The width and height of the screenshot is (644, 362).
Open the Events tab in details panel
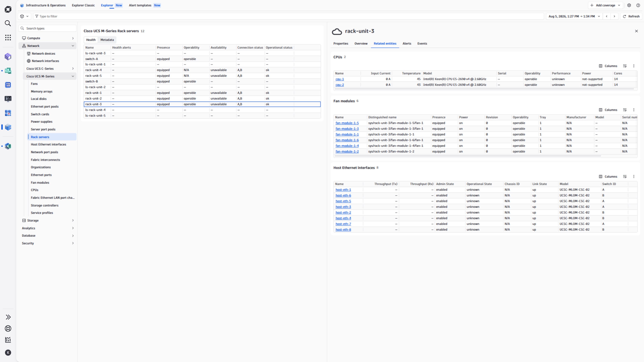tap(422, 43)
